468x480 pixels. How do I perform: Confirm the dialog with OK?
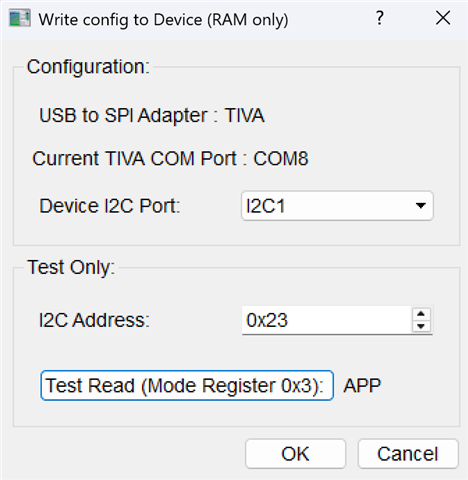[295, 454]
